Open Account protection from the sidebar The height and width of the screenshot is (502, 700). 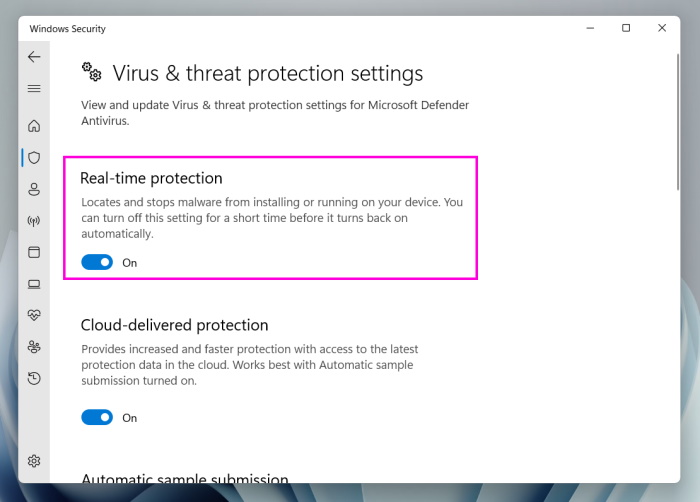click(x=34, y=189)
